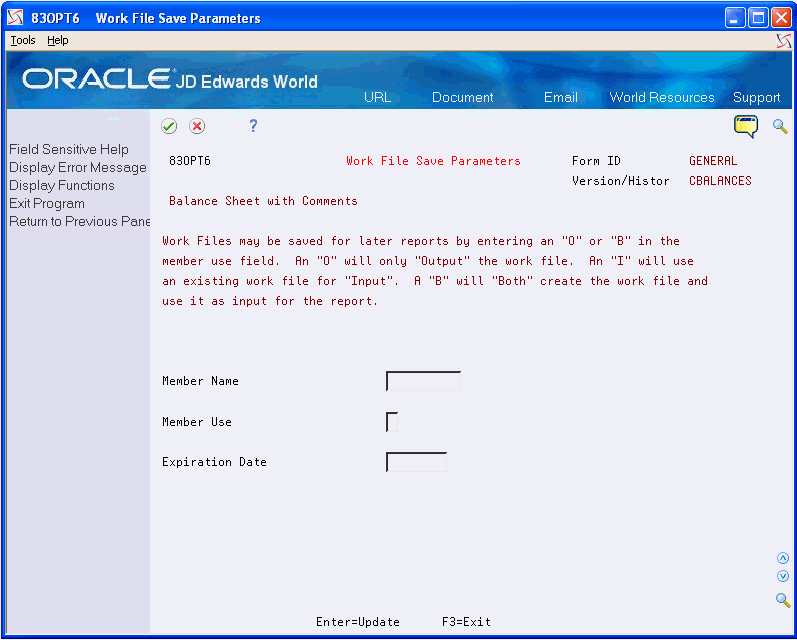Select Display Error Message in sidebar
The width and height of the screenshot is (797, 640).
point(78,168)
